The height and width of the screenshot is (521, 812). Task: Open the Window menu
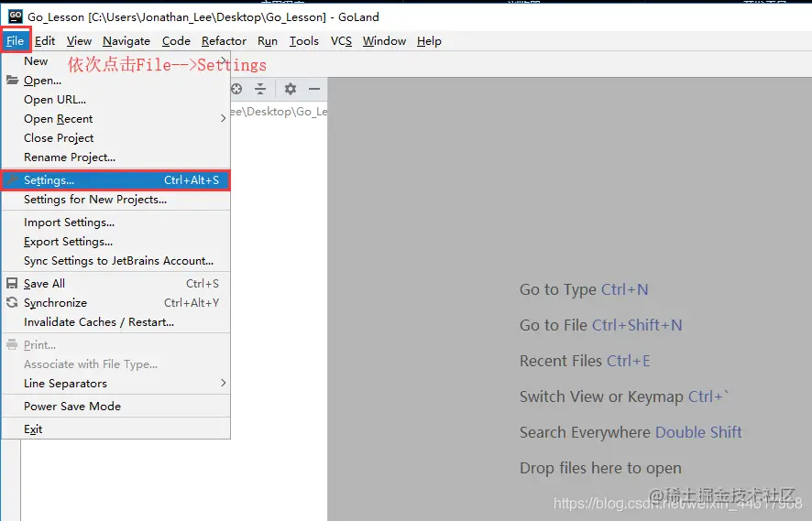(x=384, y=41)
